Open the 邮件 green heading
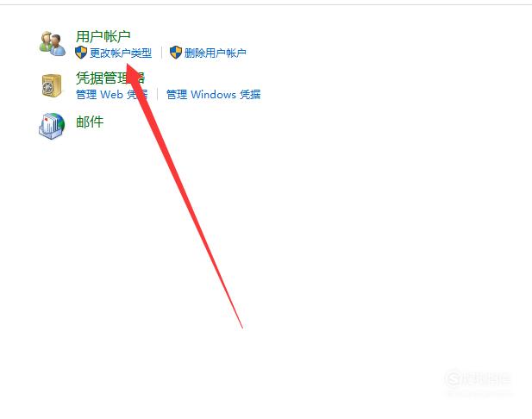The image size is (532, 419). 90,122
